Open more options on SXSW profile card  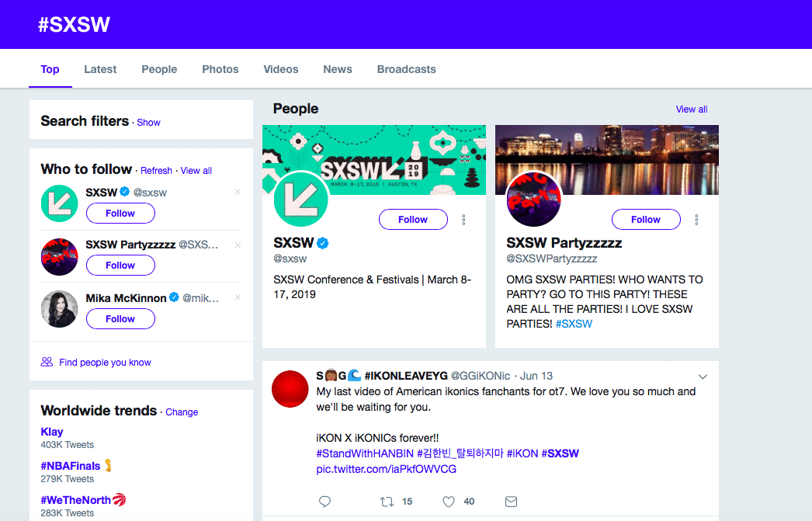(x=463, y=220)
